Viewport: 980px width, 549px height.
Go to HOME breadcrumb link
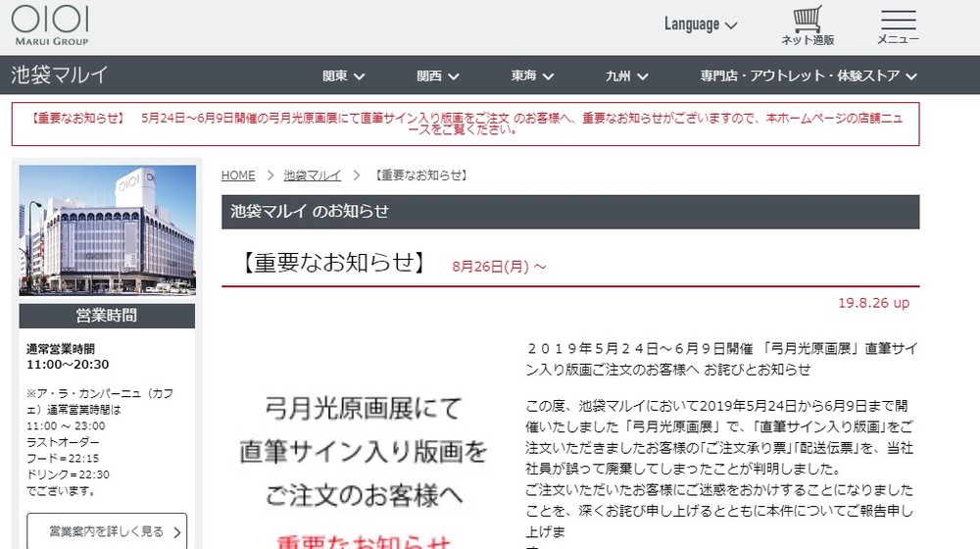(x=238, y=175)
